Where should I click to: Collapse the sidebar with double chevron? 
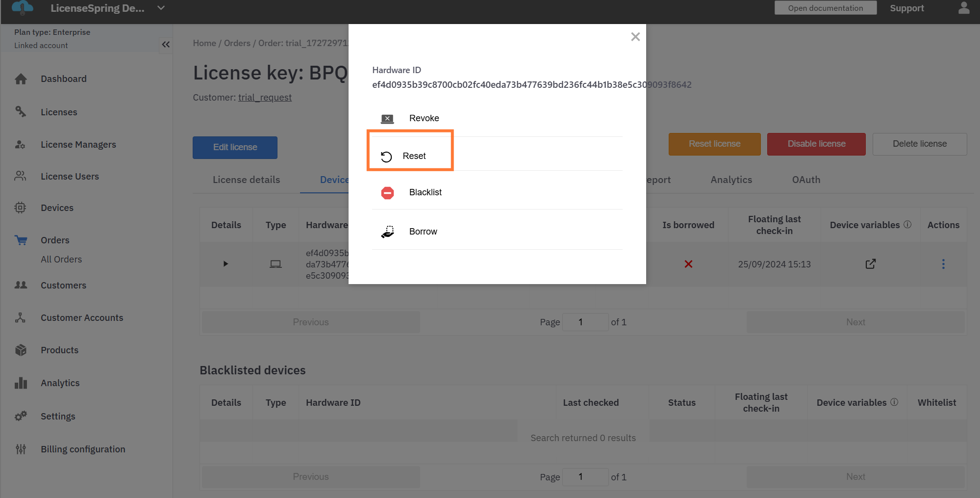pos(166,45)
